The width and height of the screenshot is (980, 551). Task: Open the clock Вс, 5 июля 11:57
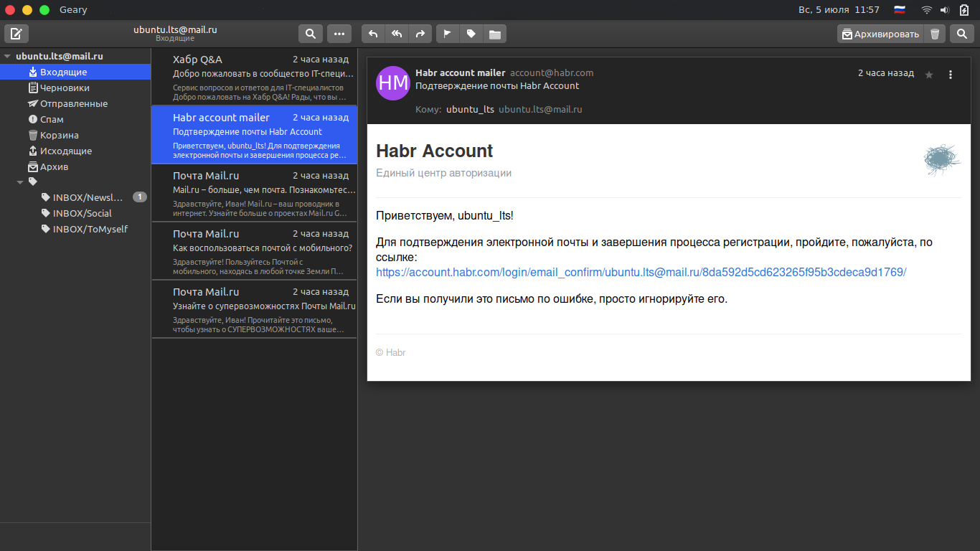click(x=839, y=10)
